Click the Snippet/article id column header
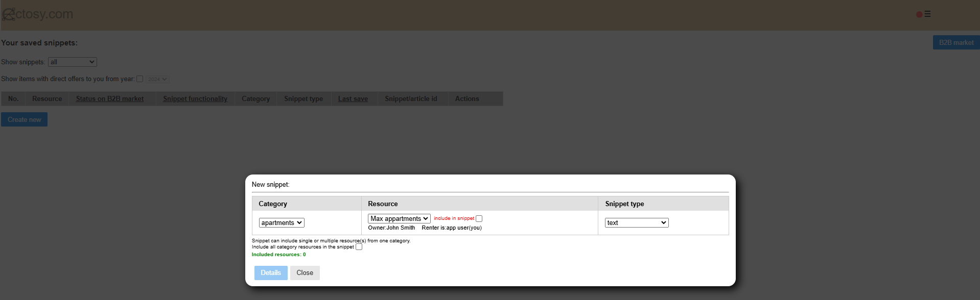The image size is (980, 300). [411, 99]
